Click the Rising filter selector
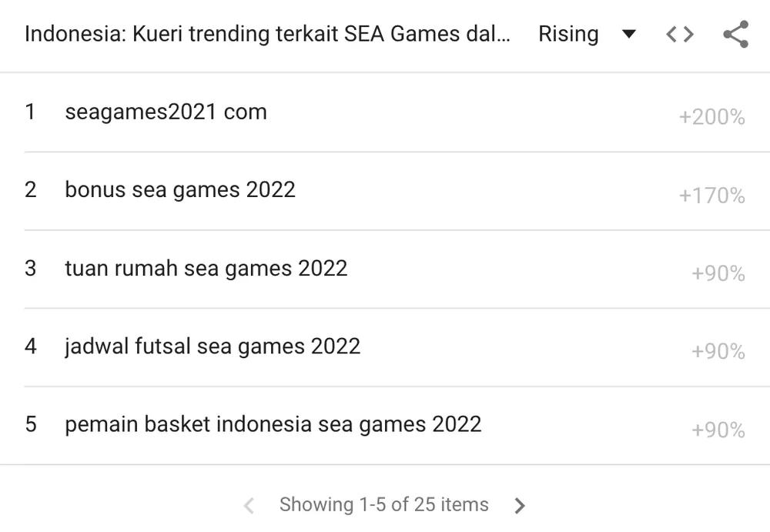 [569, 34]
